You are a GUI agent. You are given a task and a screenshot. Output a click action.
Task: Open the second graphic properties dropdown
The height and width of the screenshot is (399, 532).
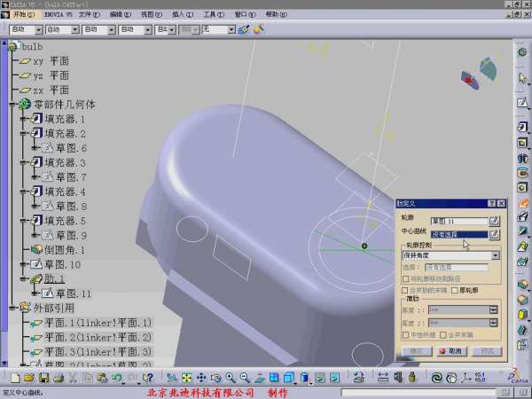point(75,30)
